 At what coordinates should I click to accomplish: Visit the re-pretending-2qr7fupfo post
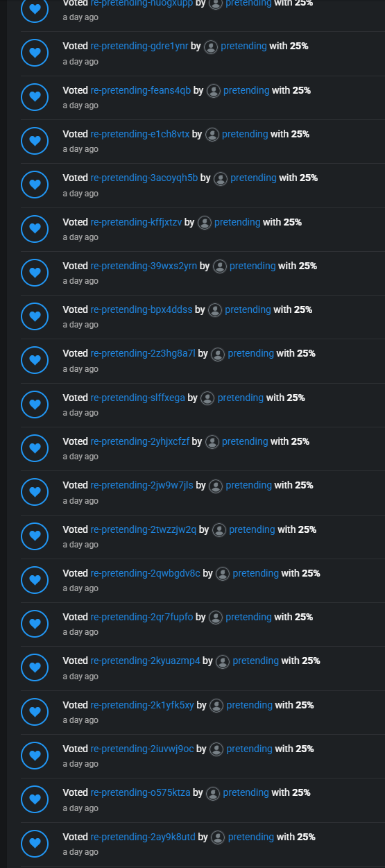(142, 617)
